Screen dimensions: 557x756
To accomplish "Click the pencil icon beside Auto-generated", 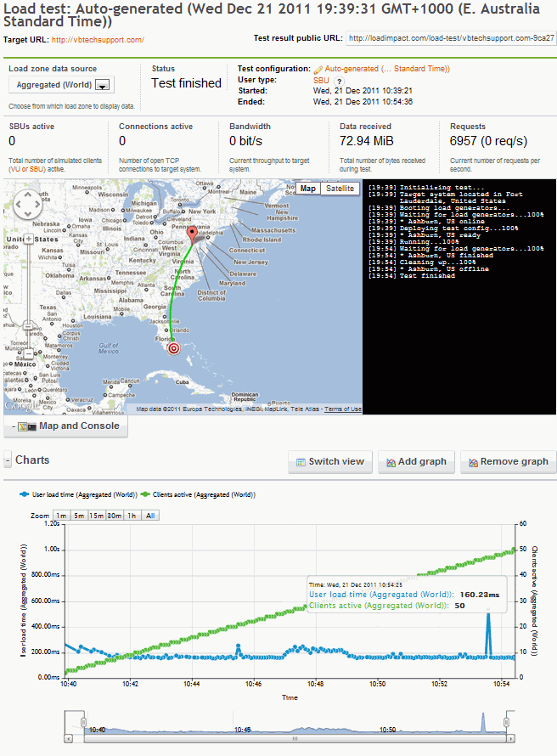I will [318, 70].
